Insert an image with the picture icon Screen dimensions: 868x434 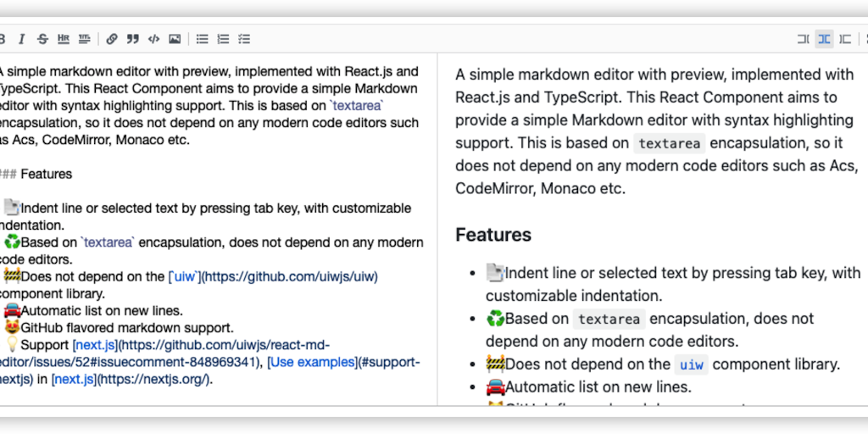pyautogui.click(x=175, y=39)
